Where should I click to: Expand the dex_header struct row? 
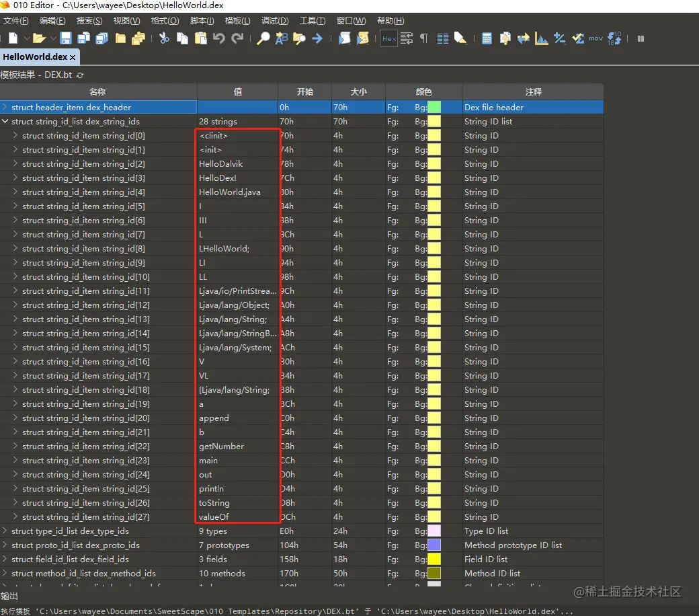coord(5,107)
